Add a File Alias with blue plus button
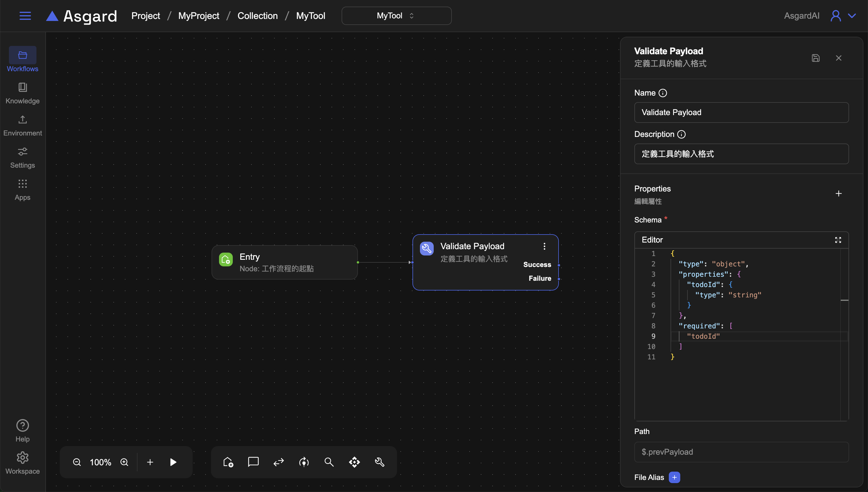 (x=674, y=477)
